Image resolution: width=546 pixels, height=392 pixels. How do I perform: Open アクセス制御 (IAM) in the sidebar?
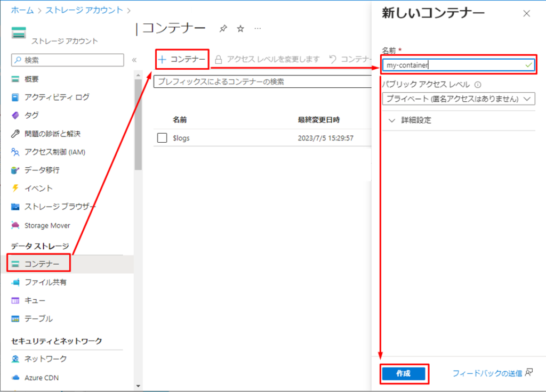[55, 152]
